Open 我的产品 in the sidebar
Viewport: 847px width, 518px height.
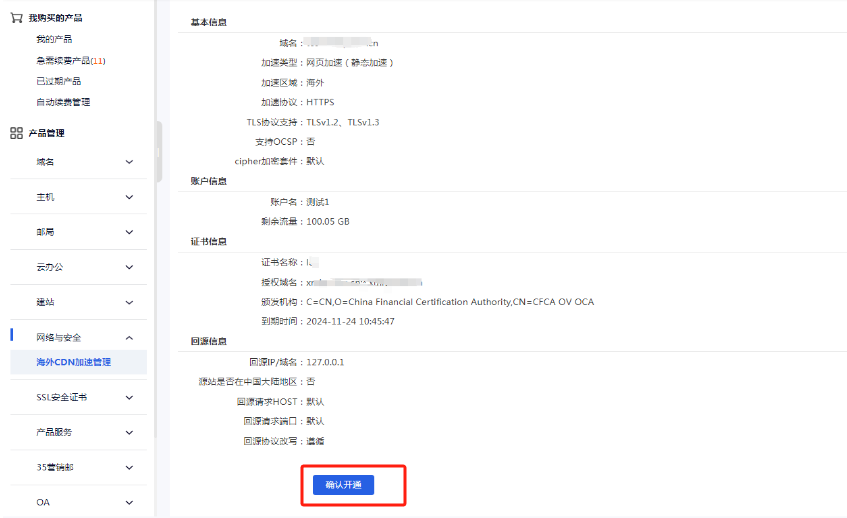point(54,39)
